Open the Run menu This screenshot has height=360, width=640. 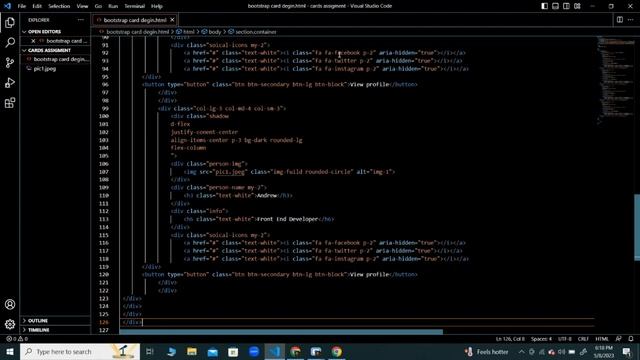tap(113, 6)
